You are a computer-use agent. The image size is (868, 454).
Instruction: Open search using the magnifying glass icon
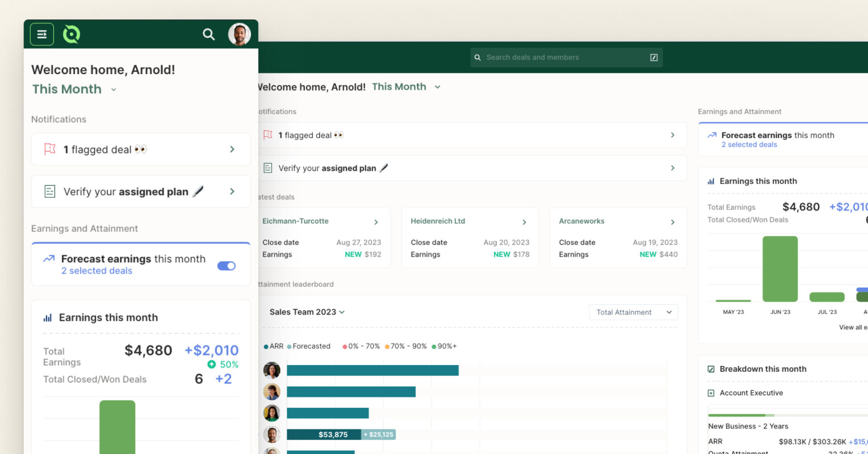click(208, 34)
